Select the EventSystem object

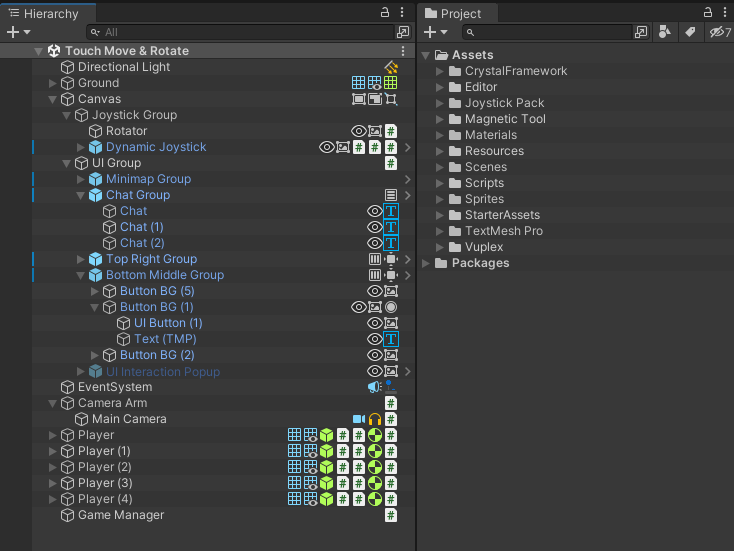[x=115, y=387]
